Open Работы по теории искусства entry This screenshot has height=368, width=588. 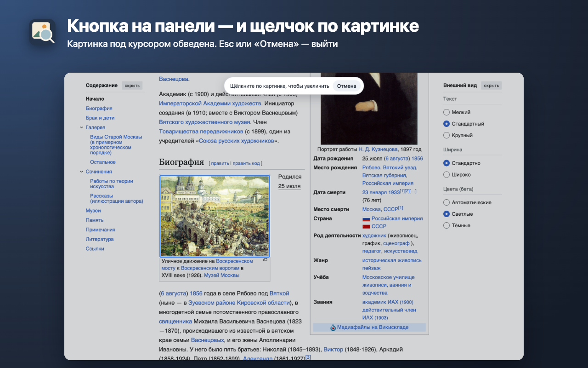(112, 184)
